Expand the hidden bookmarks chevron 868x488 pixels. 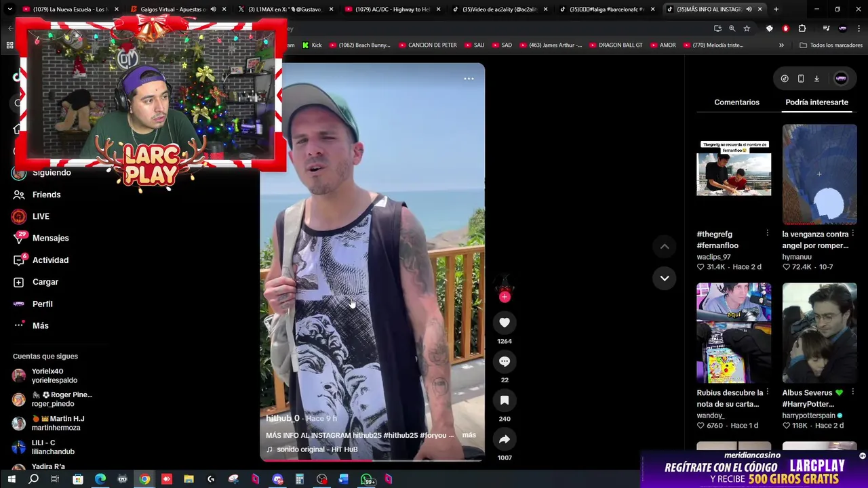tap(781, 45)
